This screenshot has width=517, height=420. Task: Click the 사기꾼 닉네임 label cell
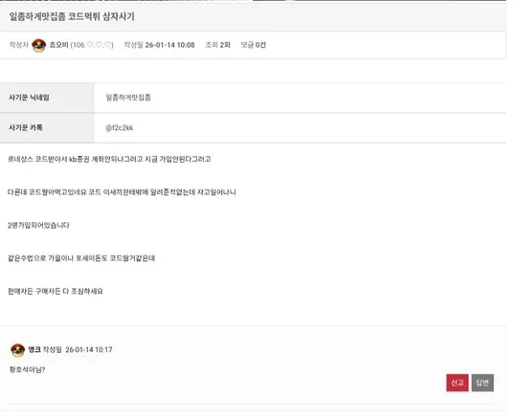pos(47,98)
